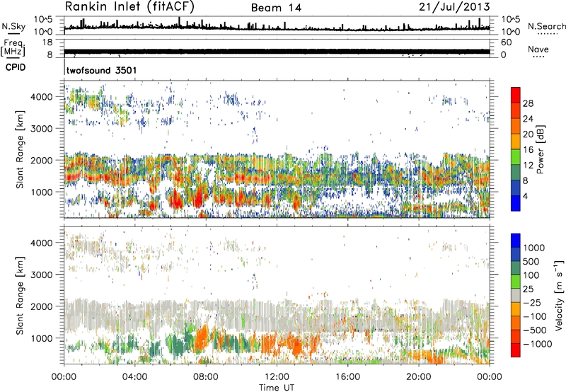This screenshot has height=392, width=566.
Task: Click the '4' power colorbar tick label
Action: pyautogui.click(x=525, y=196)
